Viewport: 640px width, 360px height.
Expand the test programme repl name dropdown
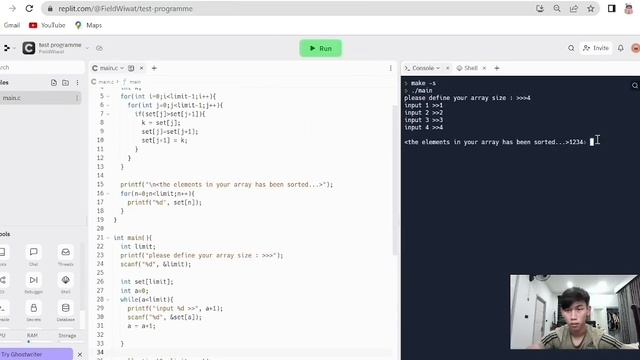(87, 48)
